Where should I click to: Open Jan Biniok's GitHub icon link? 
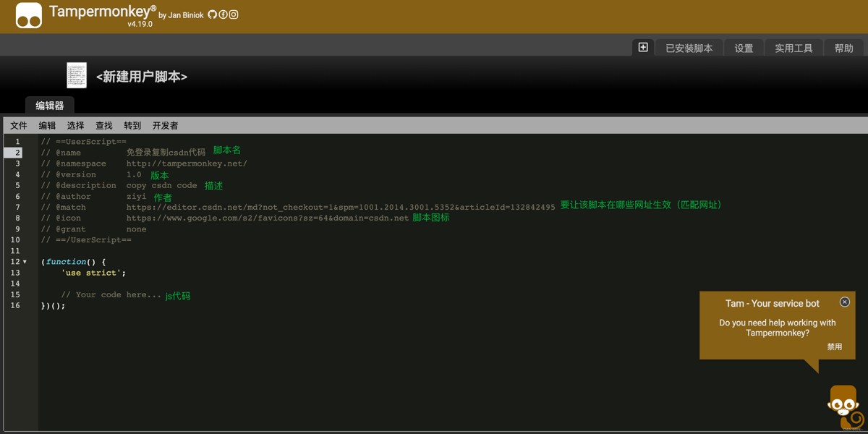tap(212, 14)
